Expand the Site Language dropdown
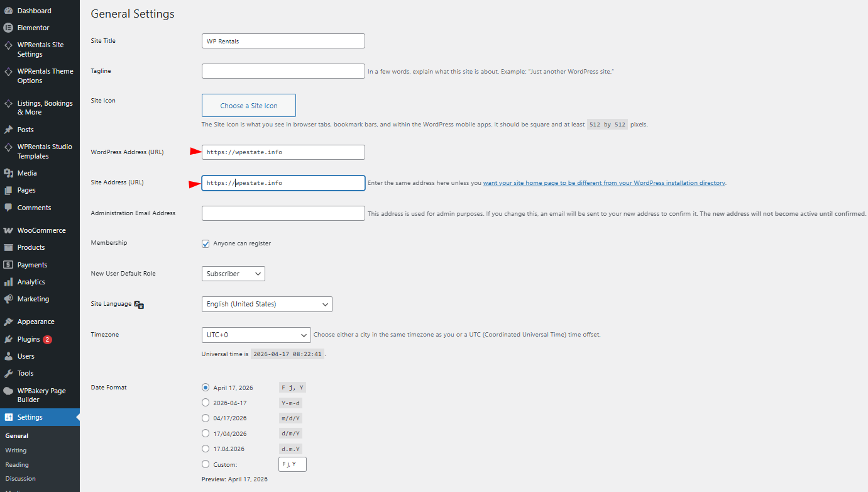The width and height of the screenshot is (868, 492). (x=266, y=304)
